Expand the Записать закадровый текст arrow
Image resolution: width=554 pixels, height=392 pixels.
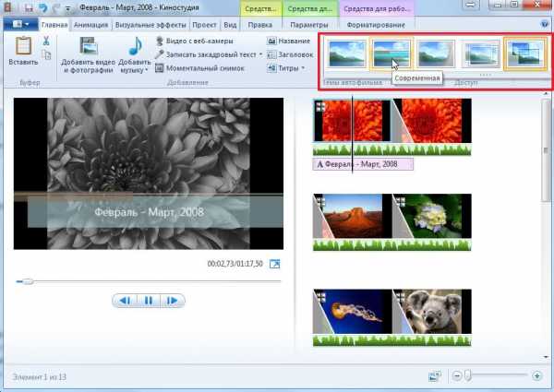[260, 54]
